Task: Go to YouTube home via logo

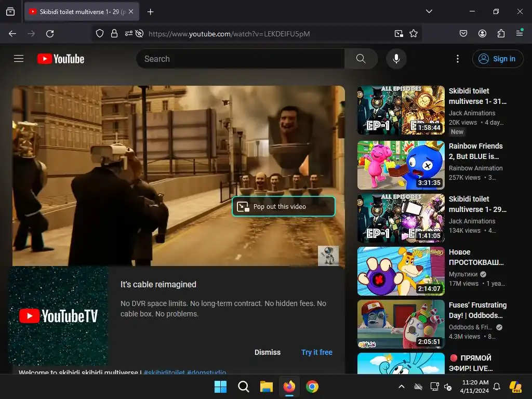Action: [61, 59]
